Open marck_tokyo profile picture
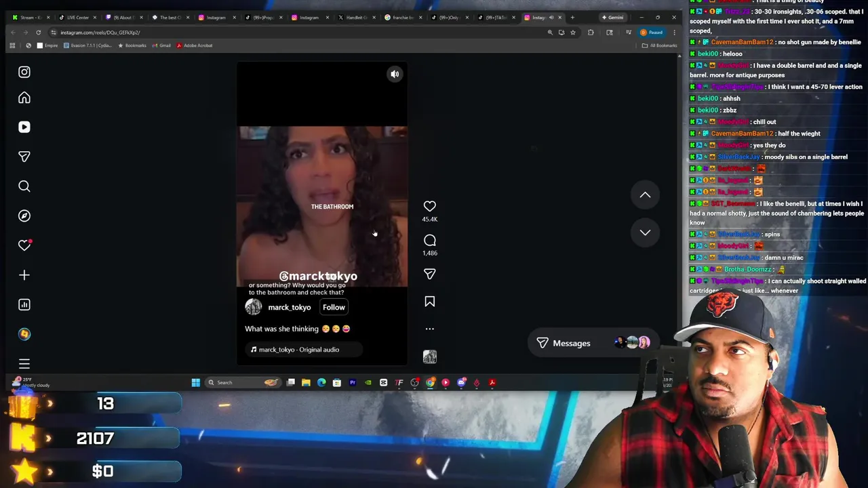Screen dimensions: 868x488 tap(254, 307)
